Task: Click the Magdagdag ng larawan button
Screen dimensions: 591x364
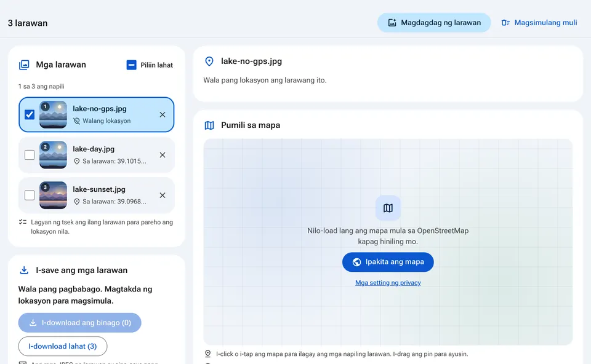Action: pos(434,23)
